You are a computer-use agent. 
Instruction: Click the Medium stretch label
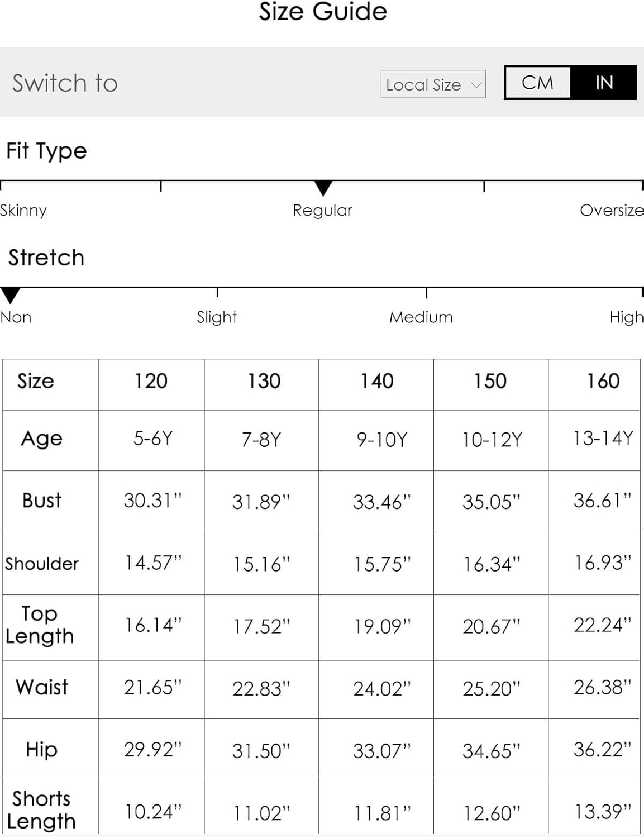coord(421,317)
